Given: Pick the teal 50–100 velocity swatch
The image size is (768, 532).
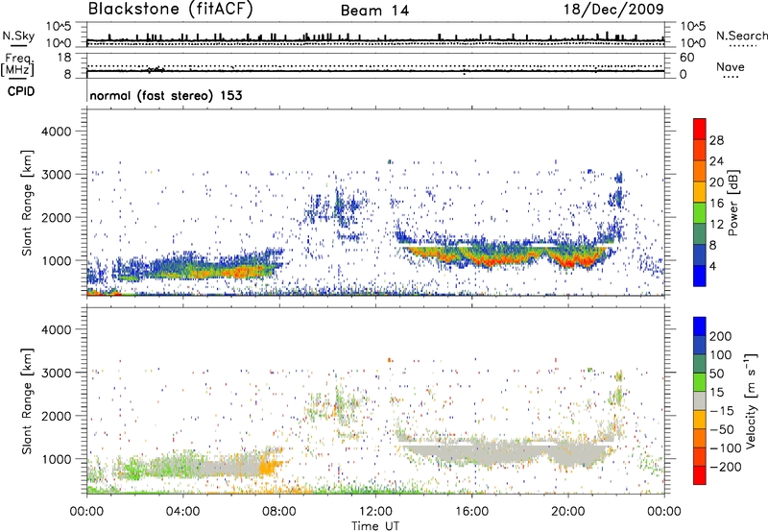Looking at the screenshot, I should click(x=700, y=364).
